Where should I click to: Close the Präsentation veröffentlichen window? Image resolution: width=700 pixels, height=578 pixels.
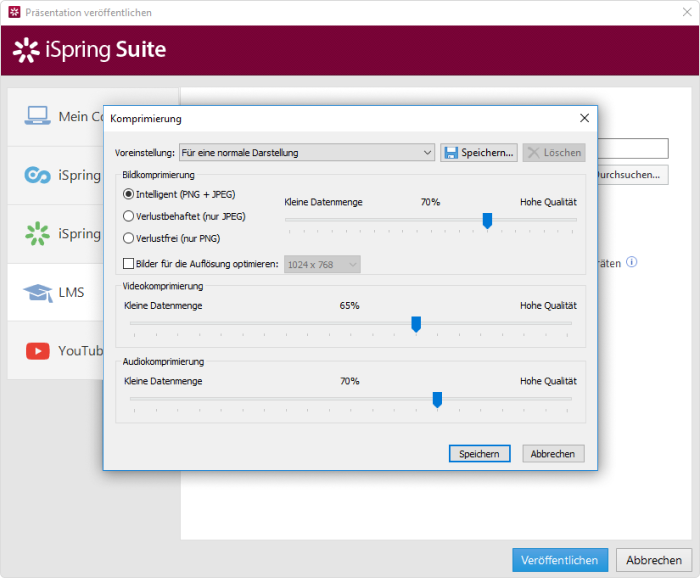click(687, 12)
